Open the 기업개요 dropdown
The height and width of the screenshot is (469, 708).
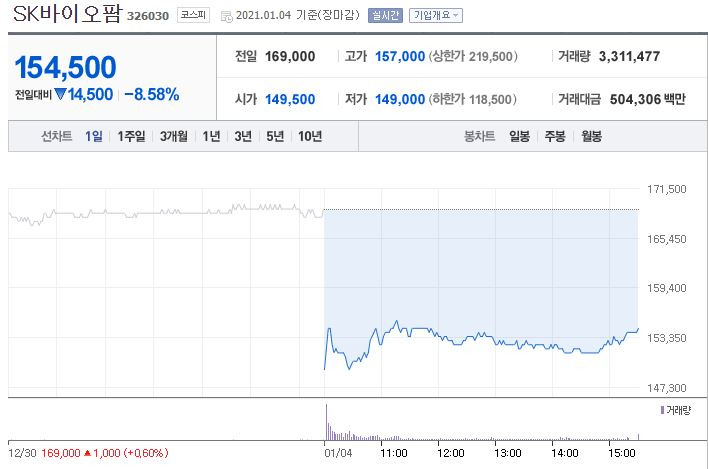coord(436,15)
